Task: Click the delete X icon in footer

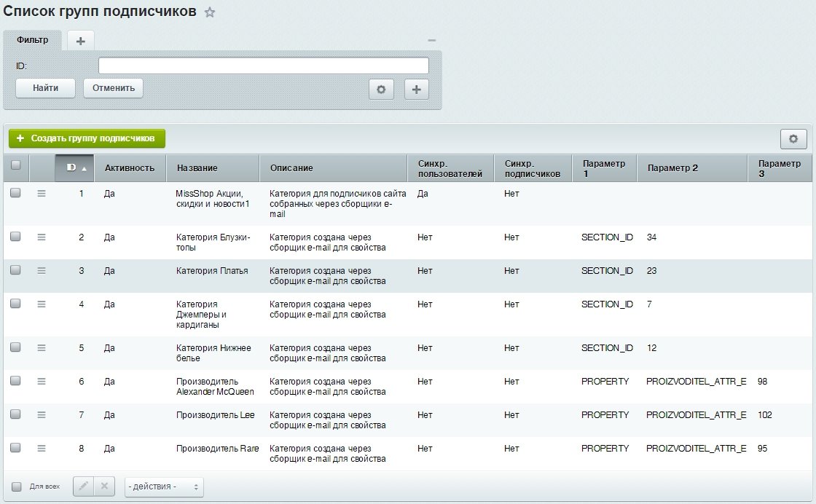Action: 104,487
